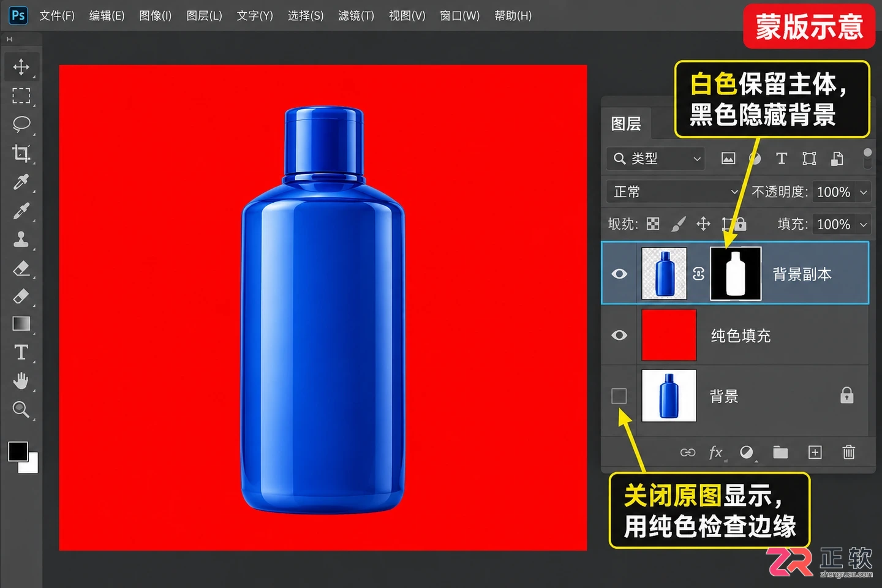This screenshot has width=882, height=588.
Task: Filter layers by pixel type
Action: tap(728, 159)
